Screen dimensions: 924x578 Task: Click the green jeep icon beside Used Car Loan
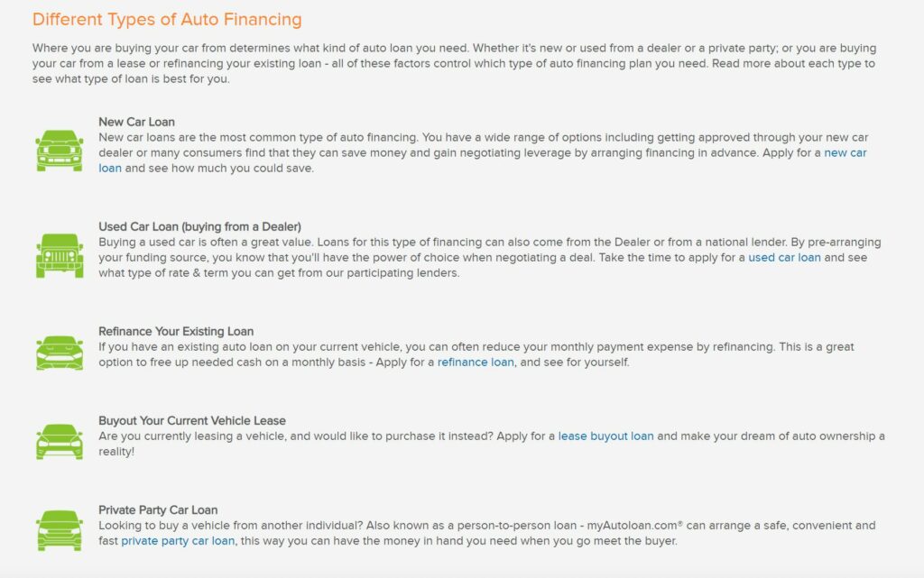59,255
